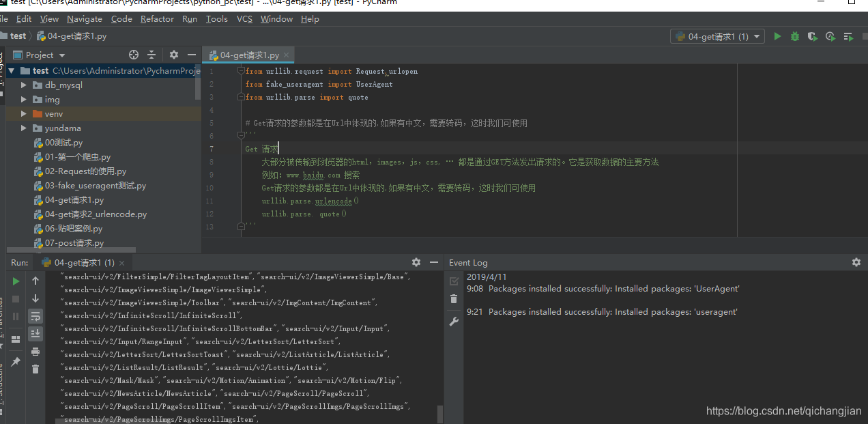Rerun program in Run panel
The height and width of the screenshot is (424, 868).
point(16,281)
